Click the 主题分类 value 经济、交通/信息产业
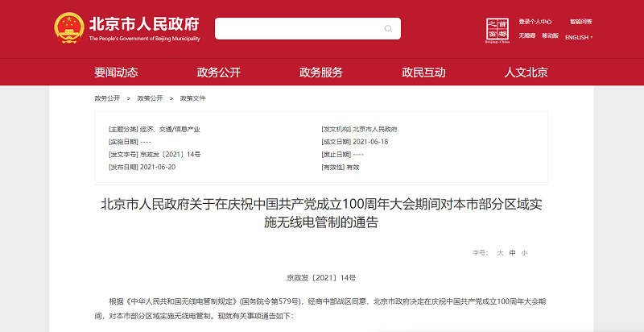This screenshot has height=332, width=644. click(x=170, y=130)
